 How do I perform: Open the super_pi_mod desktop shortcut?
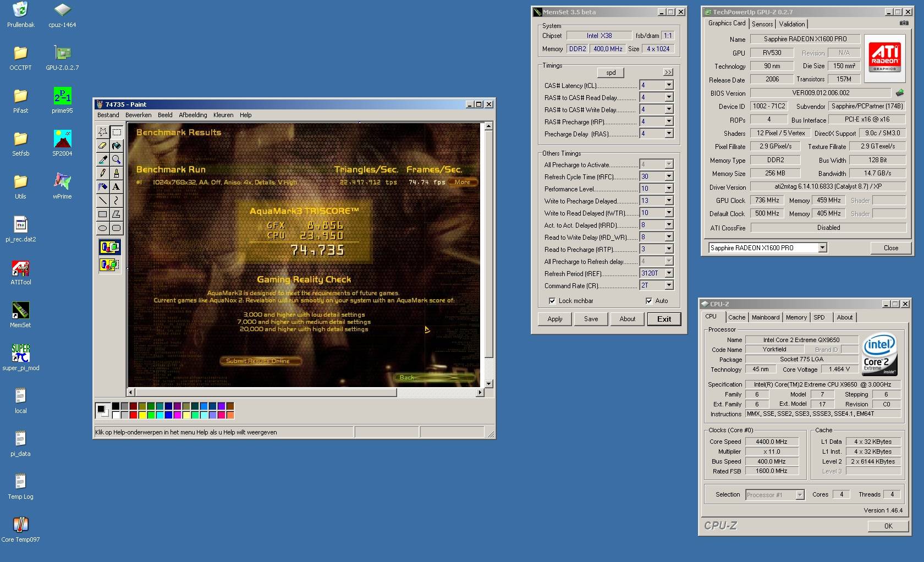pyautogui.click(x=21, y=357)
